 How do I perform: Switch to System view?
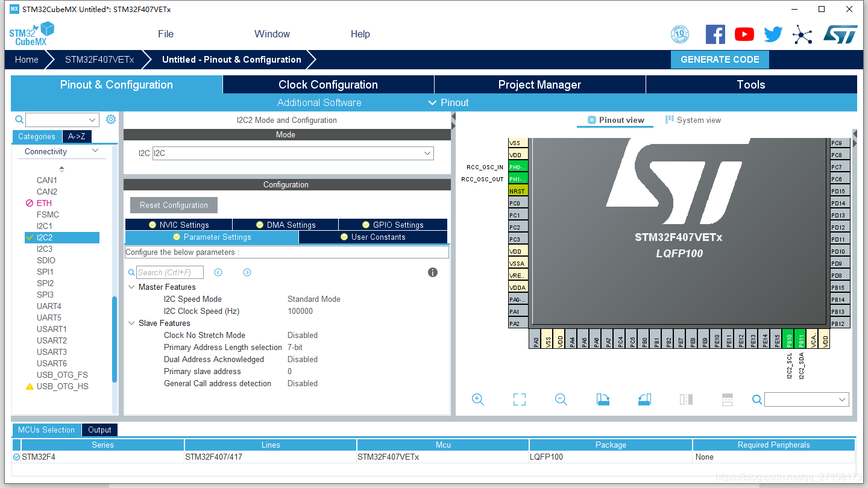coord(693,120)
